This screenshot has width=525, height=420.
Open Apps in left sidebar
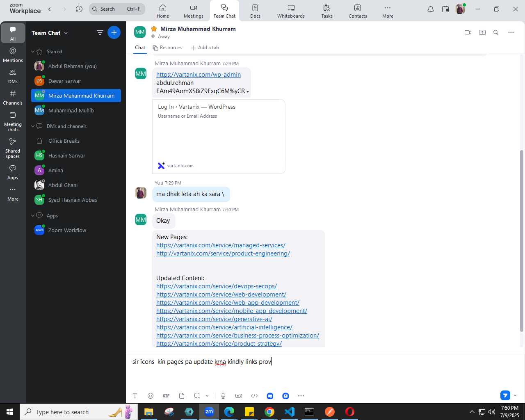13,172
